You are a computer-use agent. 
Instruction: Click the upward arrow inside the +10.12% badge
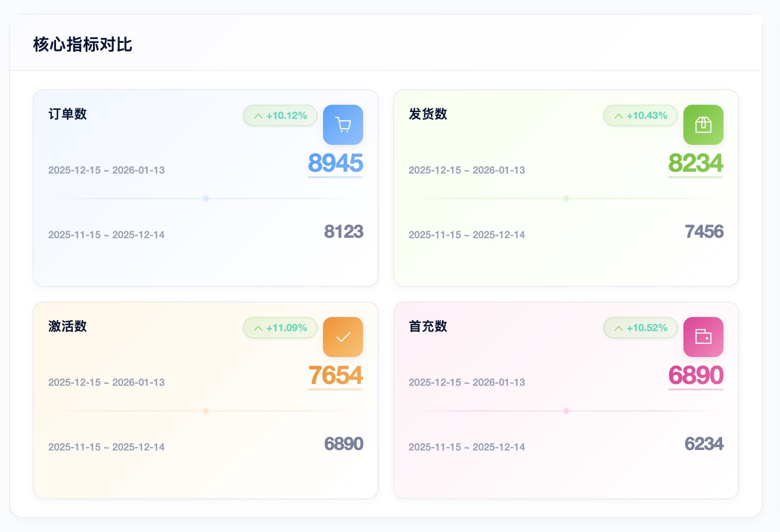coord(257,116)
